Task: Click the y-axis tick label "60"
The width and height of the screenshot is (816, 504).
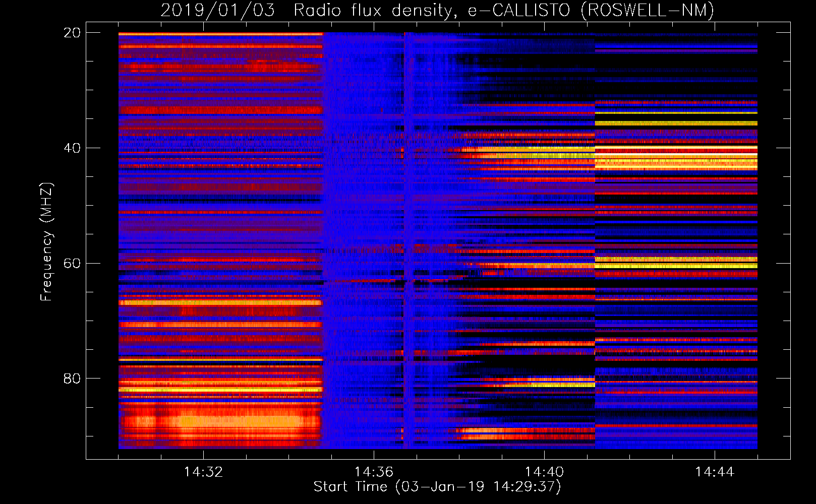Action: click(x=72, y=264)
